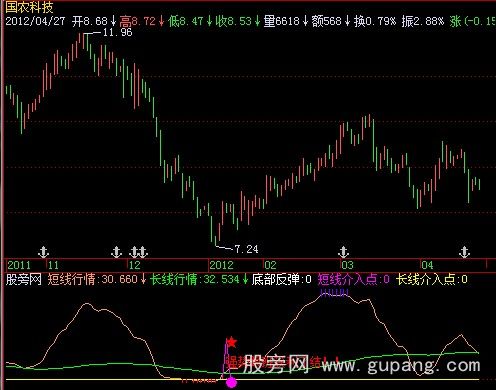Click the high price 高8.72
Image resolution: width=496 pixels, height=390 pixels.
[138, 22]
